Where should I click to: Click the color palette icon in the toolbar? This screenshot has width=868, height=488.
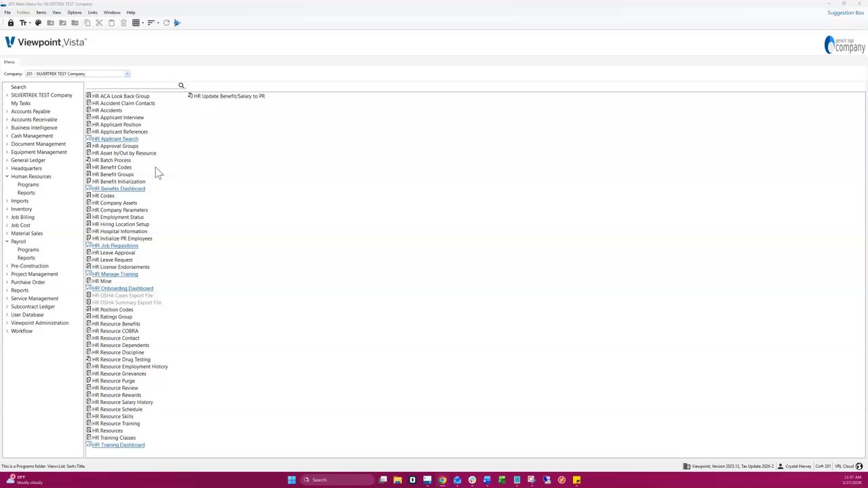38,23
